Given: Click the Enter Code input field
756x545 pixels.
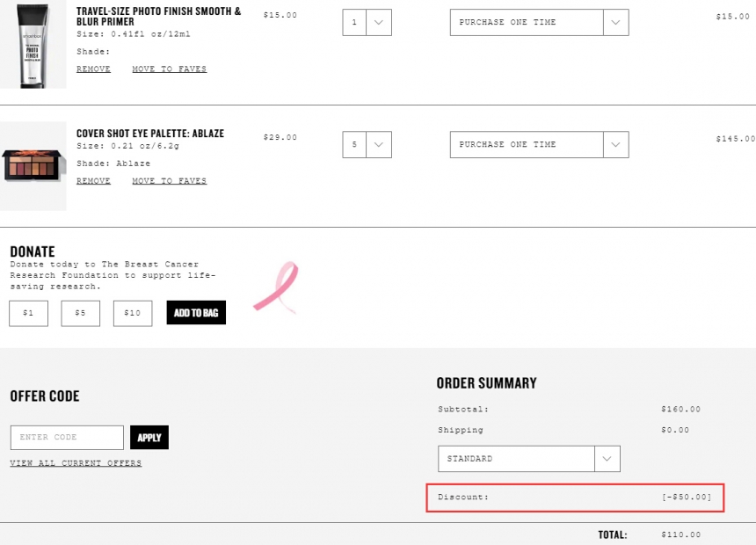Looking at the screenshot, I should (67, 438).
